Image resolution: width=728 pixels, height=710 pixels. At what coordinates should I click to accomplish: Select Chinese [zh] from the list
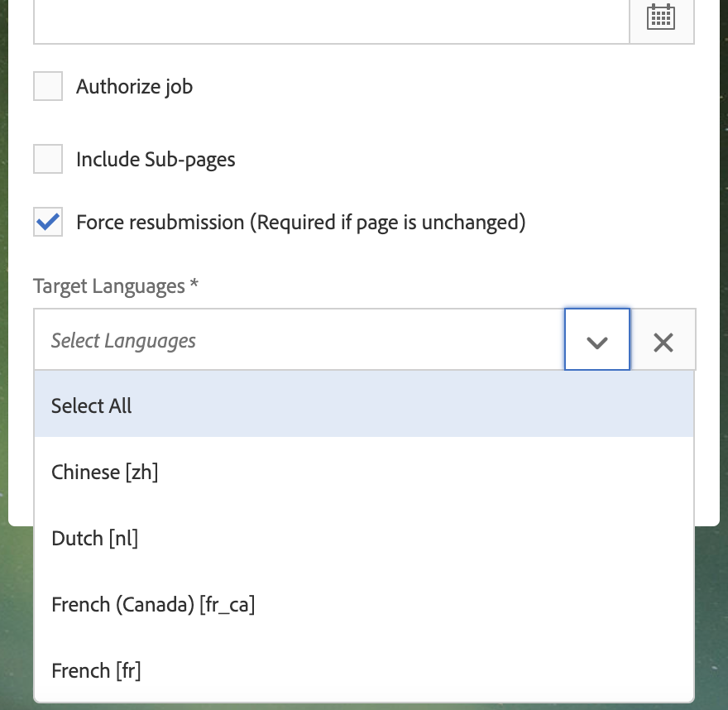click(x=104, y=472)
